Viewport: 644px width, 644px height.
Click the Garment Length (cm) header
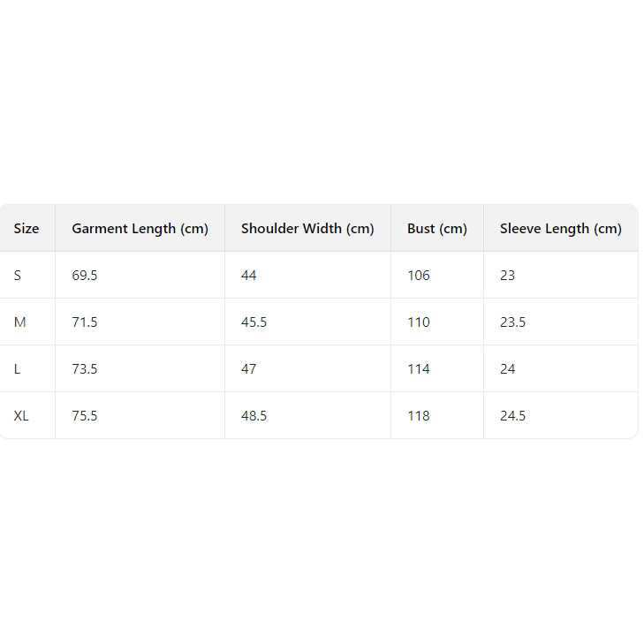point(140,229)
